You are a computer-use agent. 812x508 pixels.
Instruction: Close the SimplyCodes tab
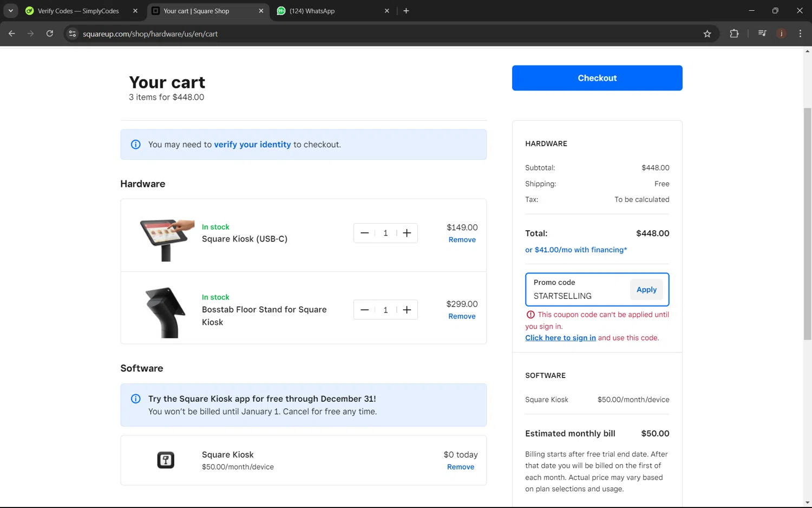135,11
